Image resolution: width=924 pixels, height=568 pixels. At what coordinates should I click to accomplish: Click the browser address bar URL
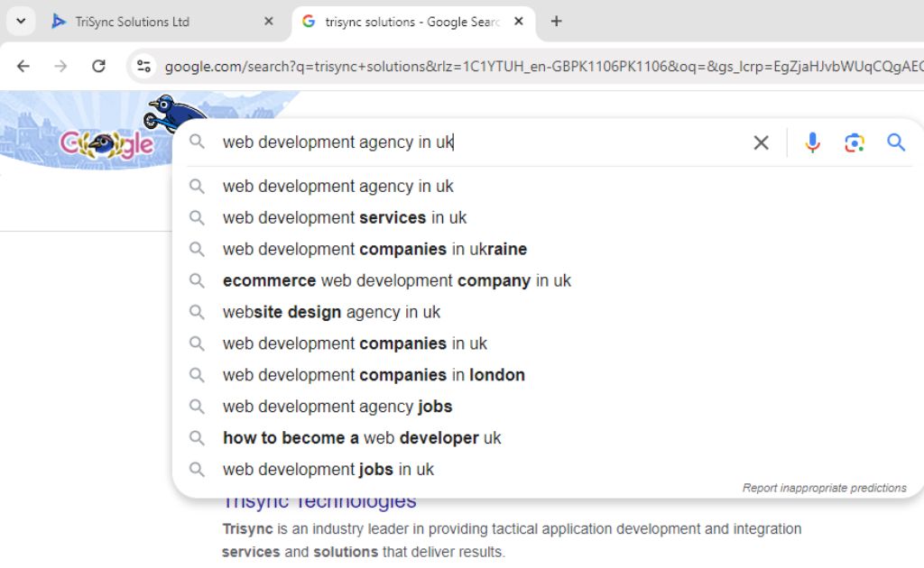[x=542, y=67]
